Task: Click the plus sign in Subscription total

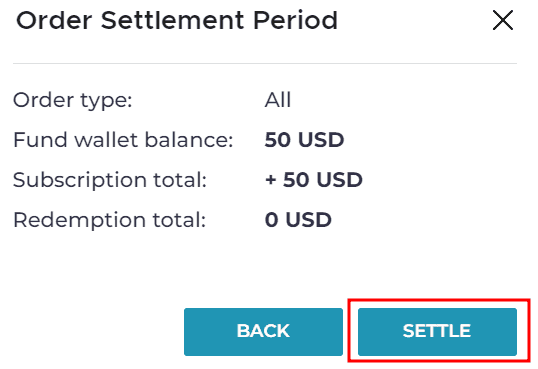Action: point(270,181)
